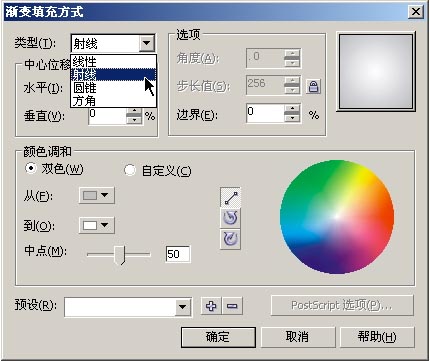Open the 从 start color dropdown

pyautogui.click(x=97, y=195)
